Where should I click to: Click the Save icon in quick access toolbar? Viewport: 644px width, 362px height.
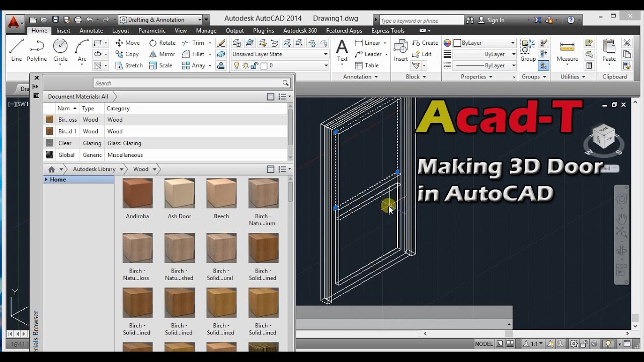(55, 20)
